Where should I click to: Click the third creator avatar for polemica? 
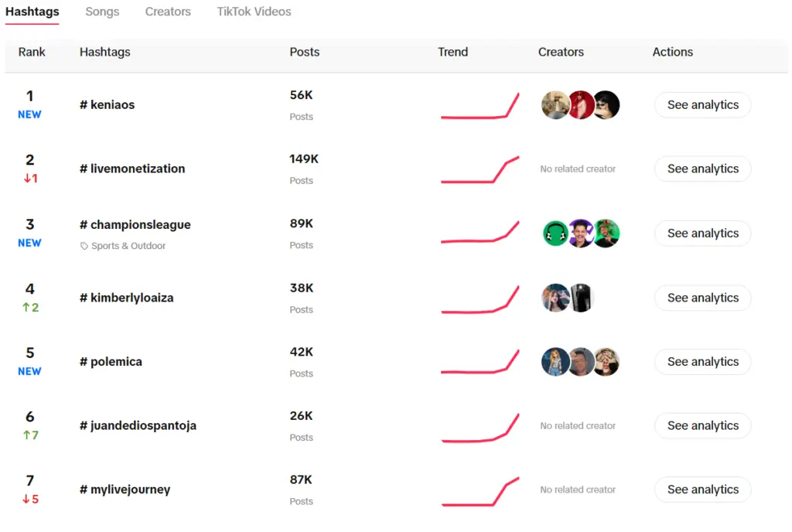[606, 361]
